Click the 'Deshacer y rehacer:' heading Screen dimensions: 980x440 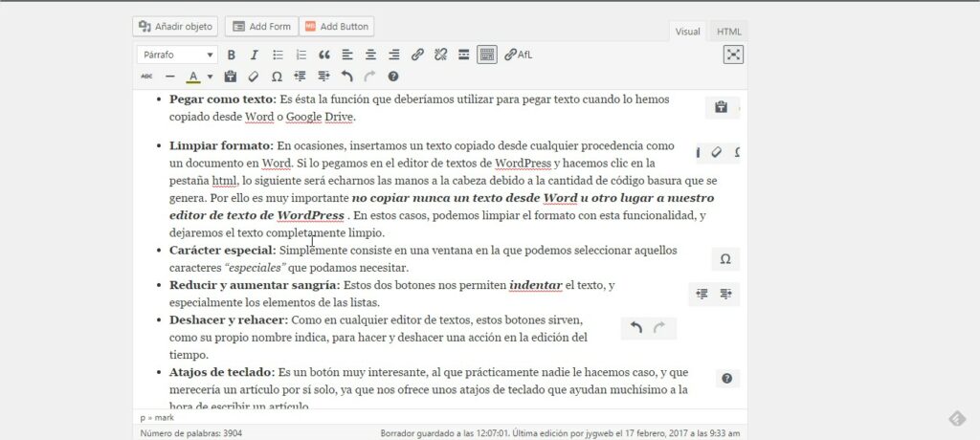click(229, 320)
